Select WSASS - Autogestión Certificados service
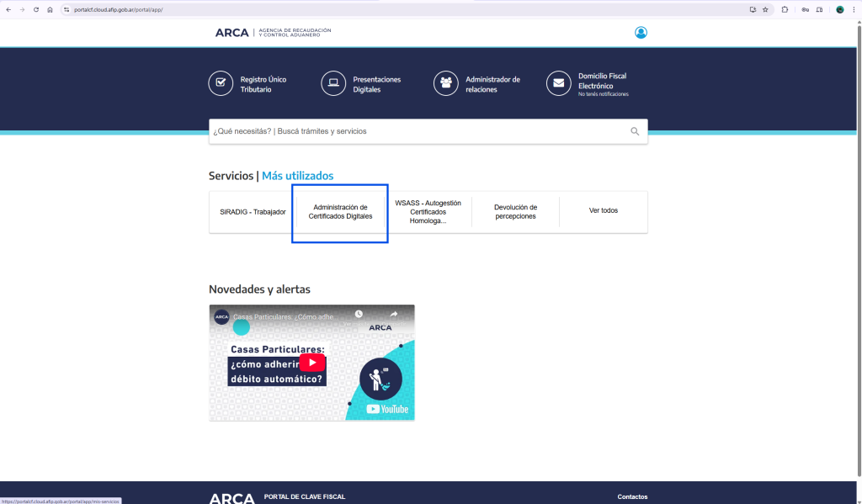Viewport: 862px width, 504px height. [428, 212]
